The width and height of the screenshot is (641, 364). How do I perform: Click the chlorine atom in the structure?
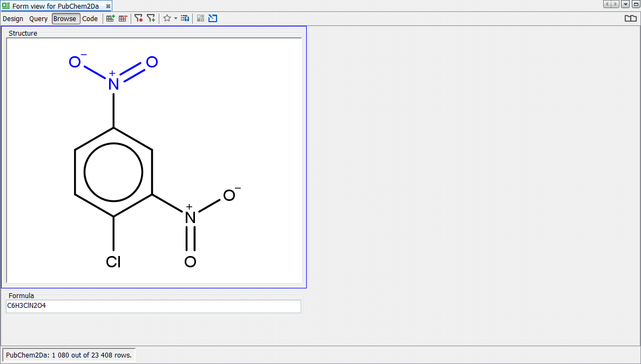113,262
